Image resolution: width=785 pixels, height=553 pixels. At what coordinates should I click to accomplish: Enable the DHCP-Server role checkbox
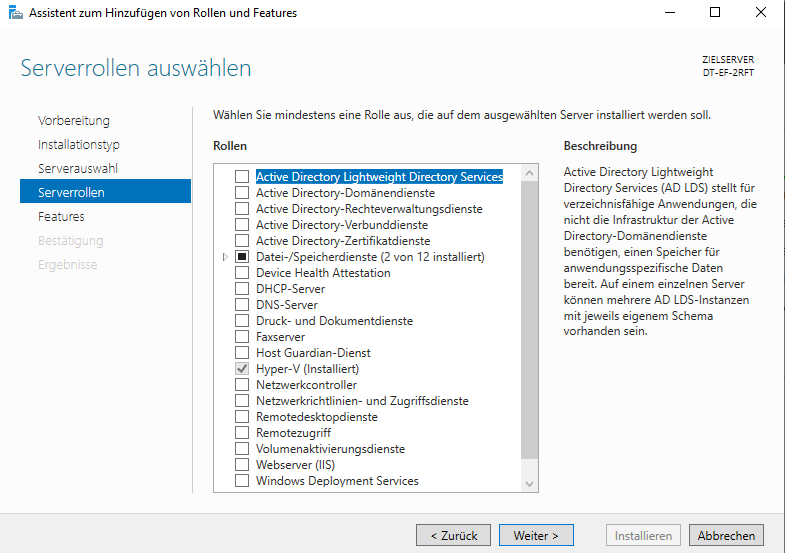241,289
